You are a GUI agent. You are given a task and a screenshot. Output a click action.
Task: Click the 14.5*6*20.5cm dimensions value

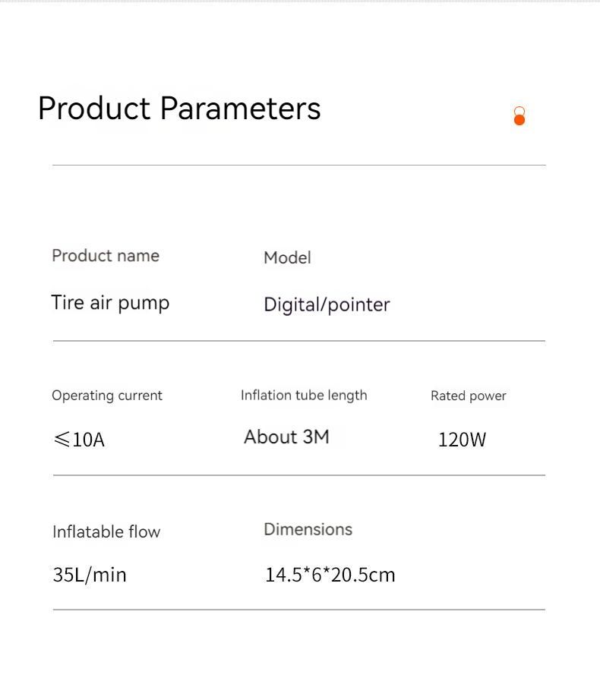click(x=330, y=575)
